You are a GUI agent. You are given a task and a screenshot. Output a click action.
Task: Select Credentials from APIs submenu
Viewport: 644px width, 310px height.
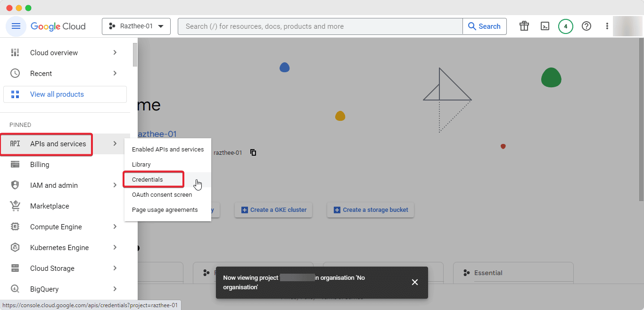click(x=148, y=179)
